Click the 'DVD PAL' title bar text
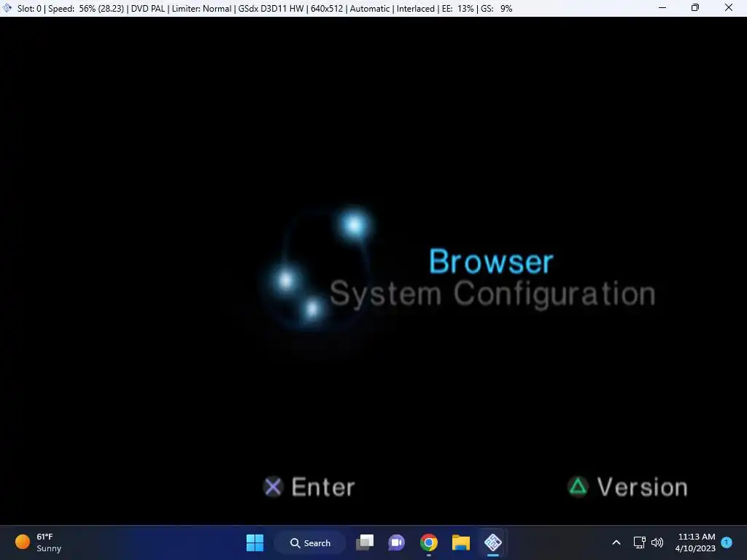The image size is (747, 560). (x=147, y=9)
